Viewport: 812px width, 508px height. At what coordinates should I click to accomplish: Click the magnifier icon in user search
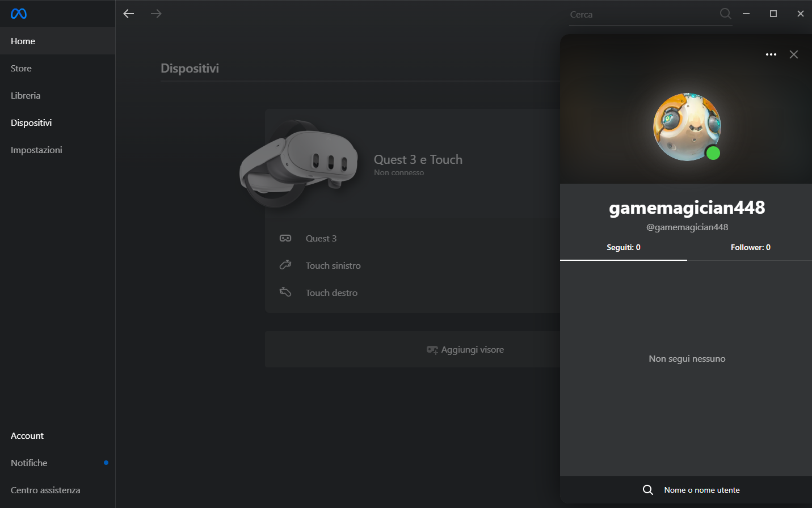(648, 490)
